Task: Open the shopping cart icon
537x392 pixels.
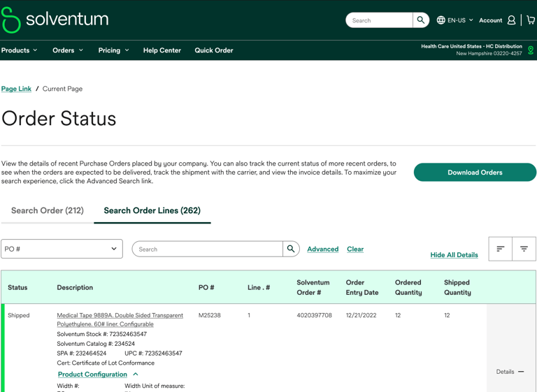Action: pos(531,20)
